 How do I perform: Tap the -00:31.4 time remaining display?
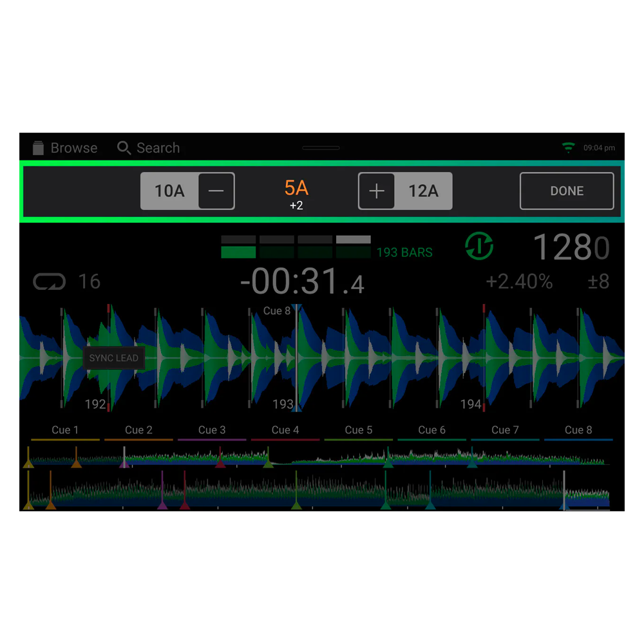pos(301,282)
